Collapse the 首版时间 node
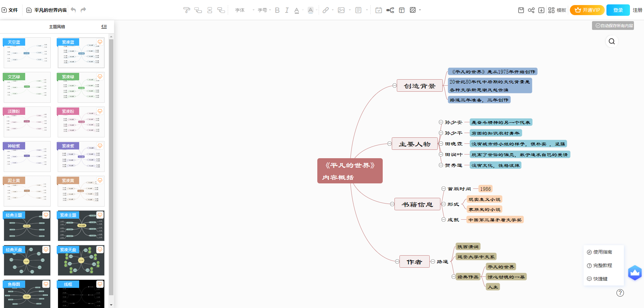Screen dimensions: 644x308 click(x=443, y=189)
